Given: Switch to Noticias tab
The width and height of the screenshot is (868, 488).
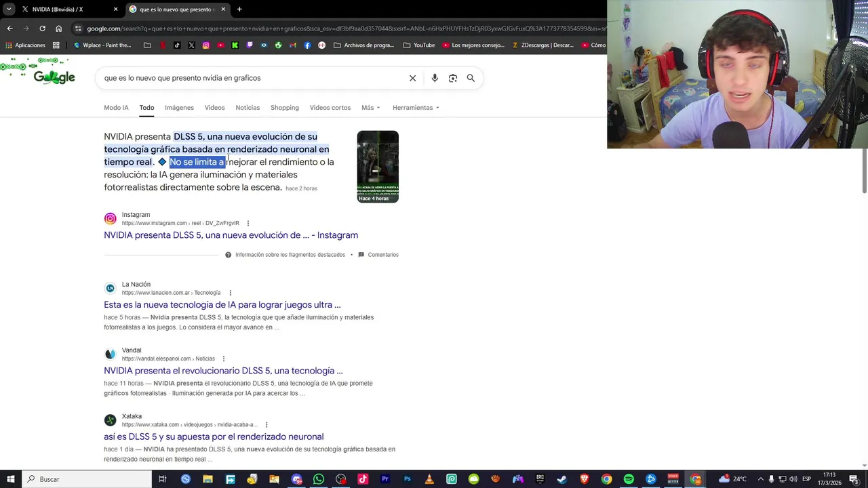Looking at the screenshot, I should pyautogui.click(x=248, y=108).
